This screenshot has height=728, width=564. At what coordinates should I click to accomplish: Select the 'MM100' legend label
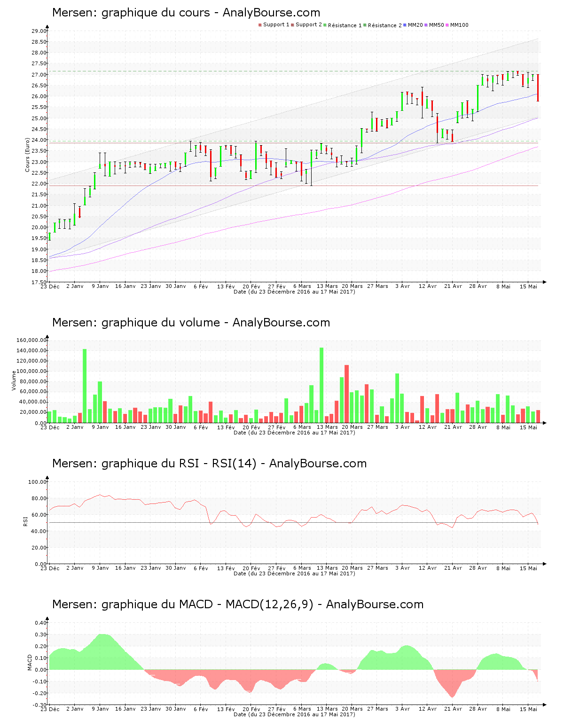[x=459, y=25]
